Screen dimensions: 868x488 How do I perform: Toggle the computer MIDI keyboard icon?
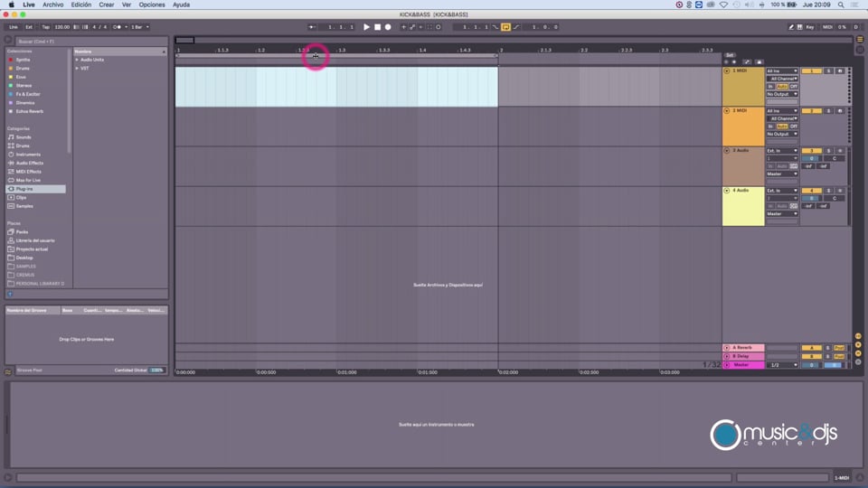pyautogui.click(x=800, y=26)
